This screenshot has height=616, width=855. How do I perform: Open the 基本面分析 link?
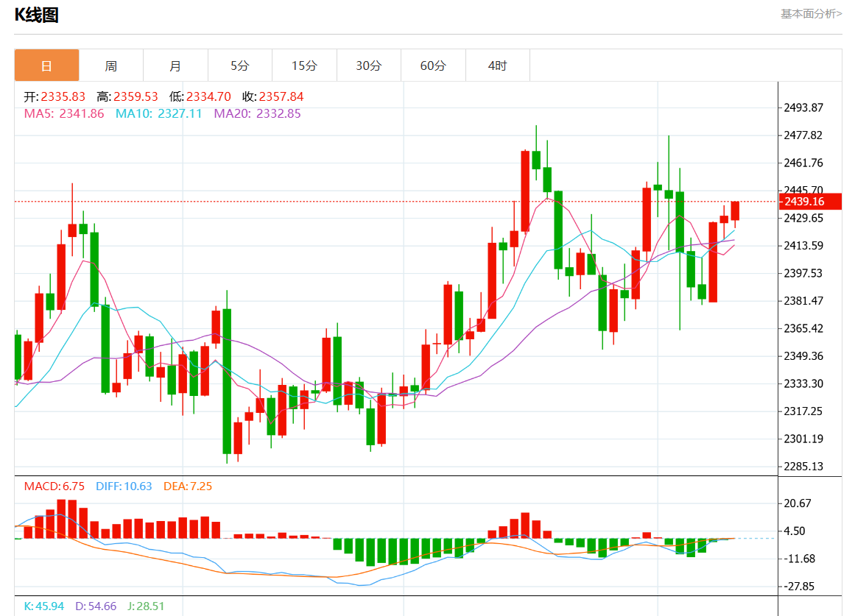tap(811, 14)
